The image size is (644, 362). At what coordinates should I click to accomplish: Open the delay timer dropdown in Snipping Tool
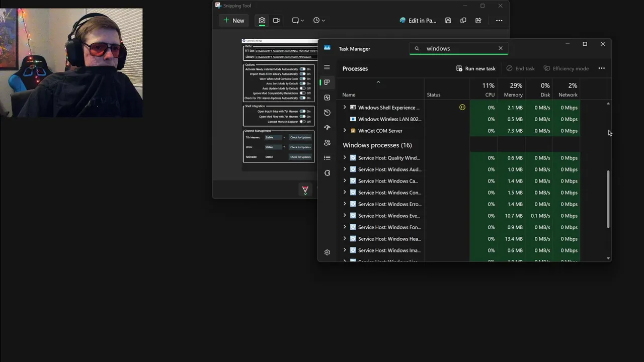(319, 21)
